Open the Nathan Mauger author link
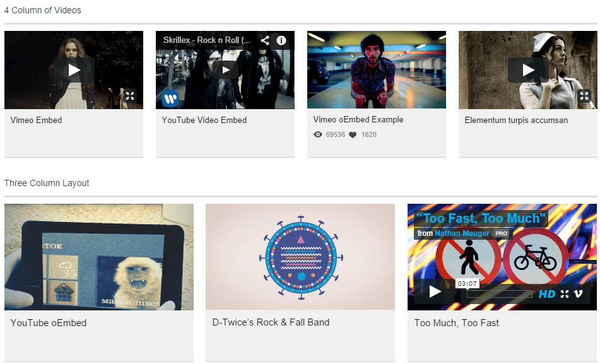The image size is (600, 364). (x=462, y=233)
